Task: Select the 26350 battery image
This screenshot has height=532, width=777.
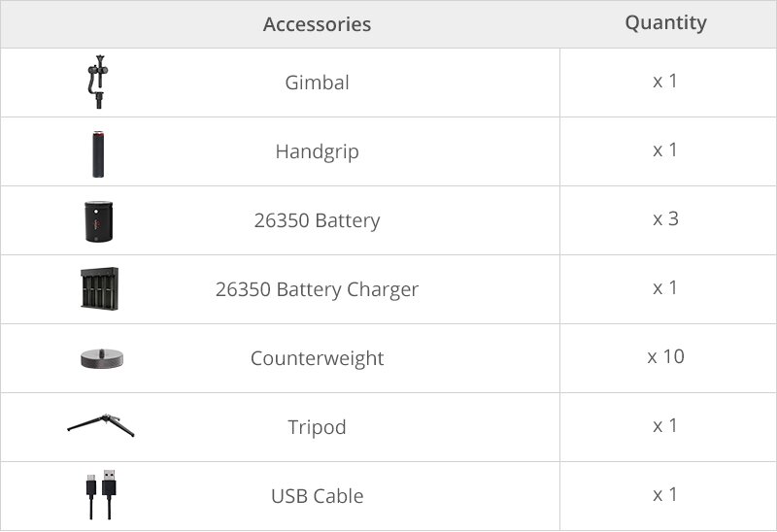Action: tap(99, 221)
